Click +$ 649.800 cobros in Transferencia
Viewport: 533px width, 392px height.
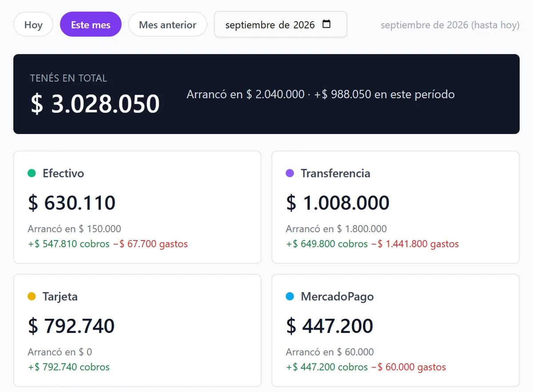(x=326, y=244)
